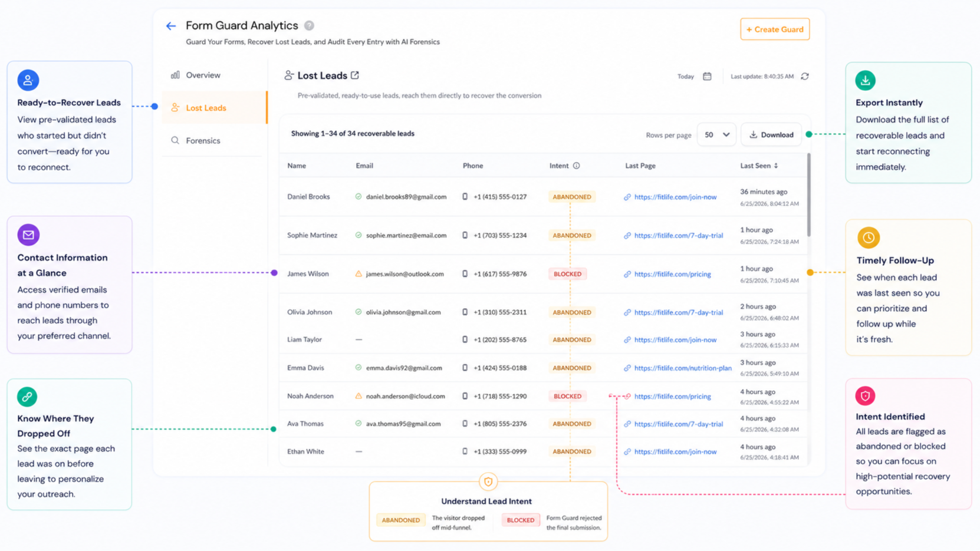Viewport: 980px width, 551px height.
Task: Select the name Olivia Johnson
Action: click(x=310, y=312)
